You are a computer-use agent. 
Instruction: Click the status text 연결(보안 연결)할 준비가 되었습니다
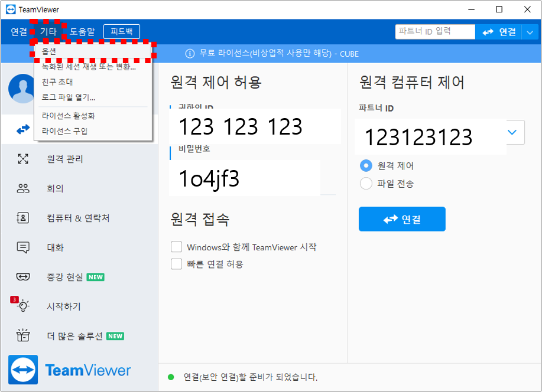pyautogui.click(x=251, y=377)
